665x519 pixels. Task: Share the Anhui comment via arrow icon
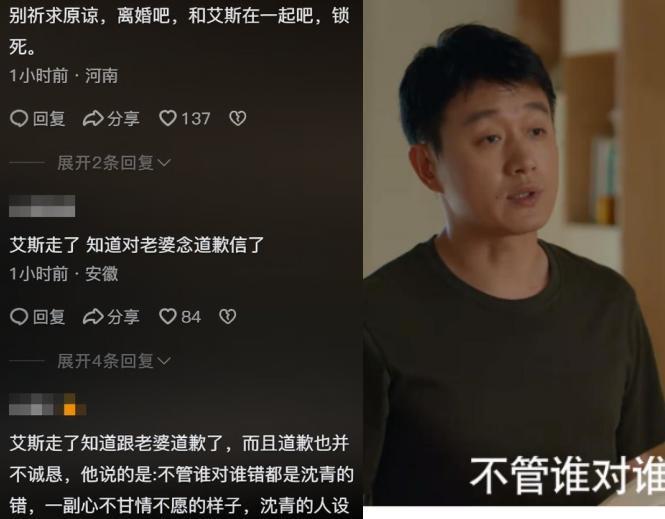coord(93,317)
